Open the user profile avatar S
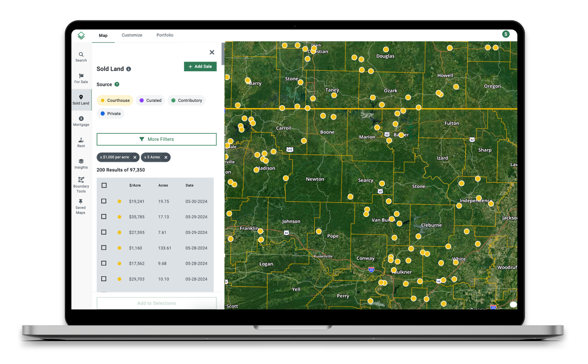 tap(506, 34)
